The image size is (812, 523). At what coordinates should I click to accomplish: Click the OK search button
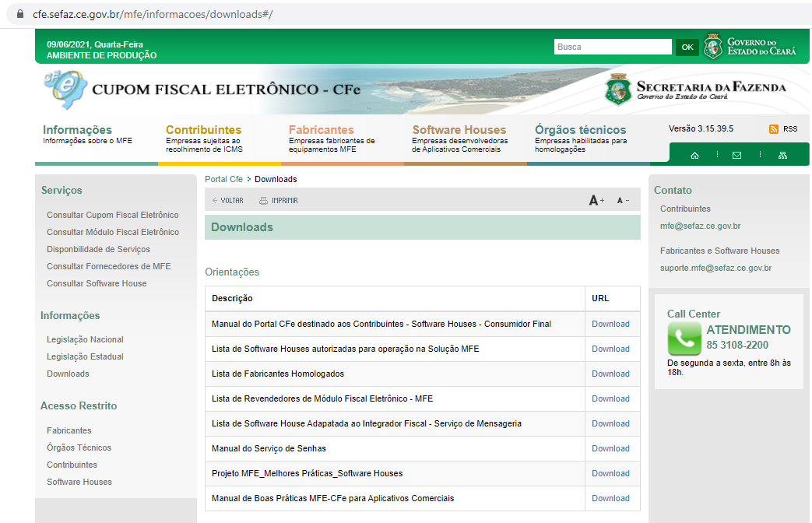[687, 47]
